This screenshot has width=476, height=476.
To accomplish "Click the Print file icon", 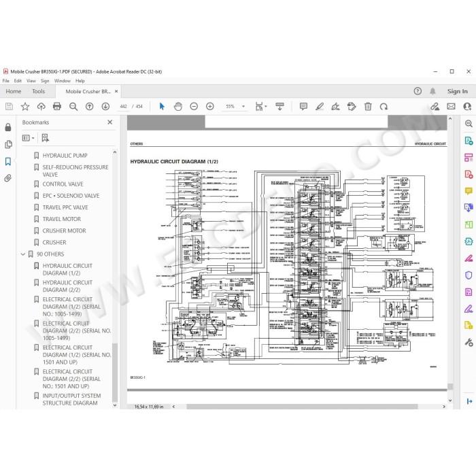I will point(56,106).
